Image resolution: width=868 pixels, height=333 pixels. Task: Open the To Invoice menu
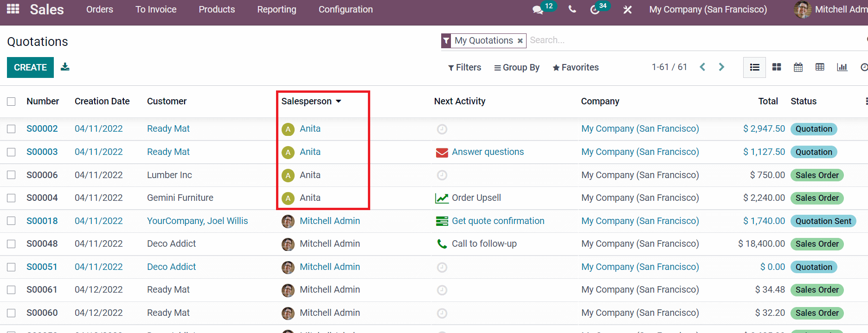click(x=156, y=9)
